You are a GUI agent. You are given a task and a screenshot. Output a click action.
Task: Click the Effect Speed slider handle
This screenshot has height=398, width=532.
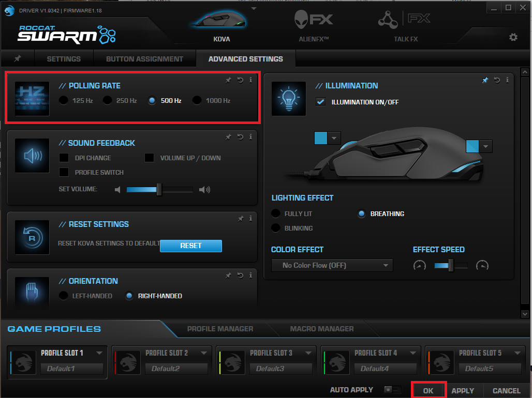(x=451, y=265)
